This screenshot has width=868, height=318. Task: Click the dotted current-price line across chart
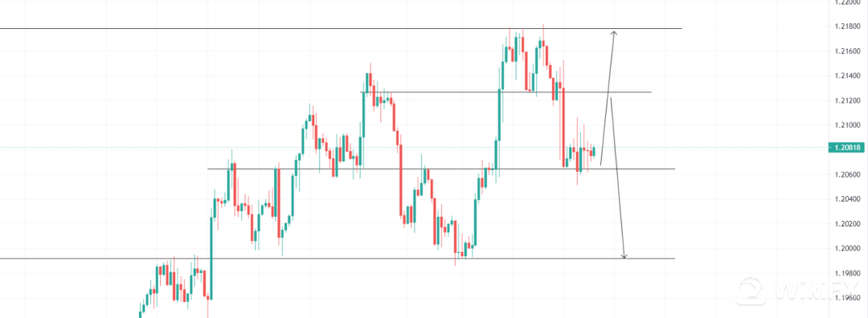point(414,148)
